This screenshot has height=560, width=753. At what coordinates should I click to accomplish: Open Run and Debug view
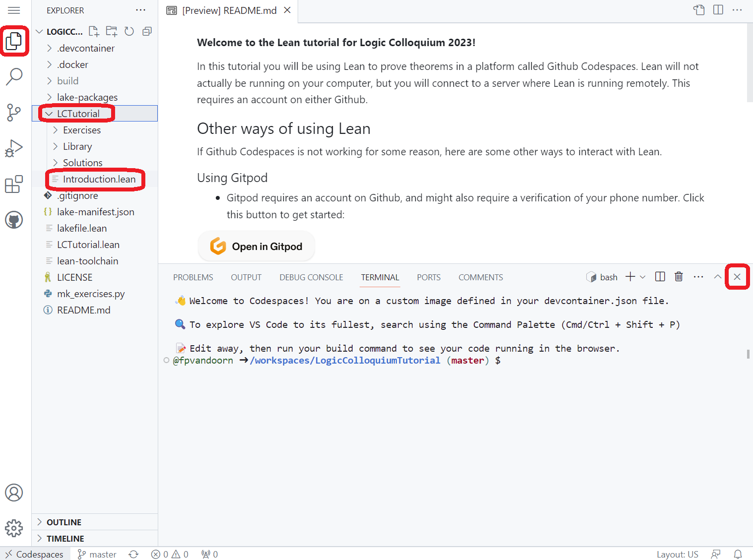point(14,148)
